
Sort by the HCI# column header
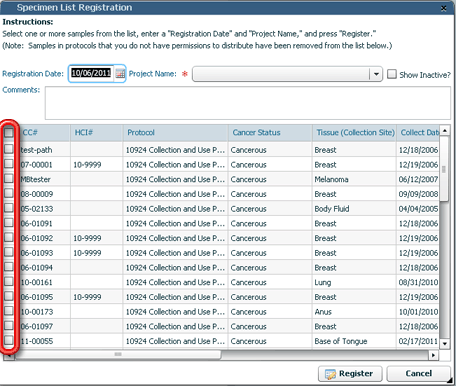tap(96, 133)
